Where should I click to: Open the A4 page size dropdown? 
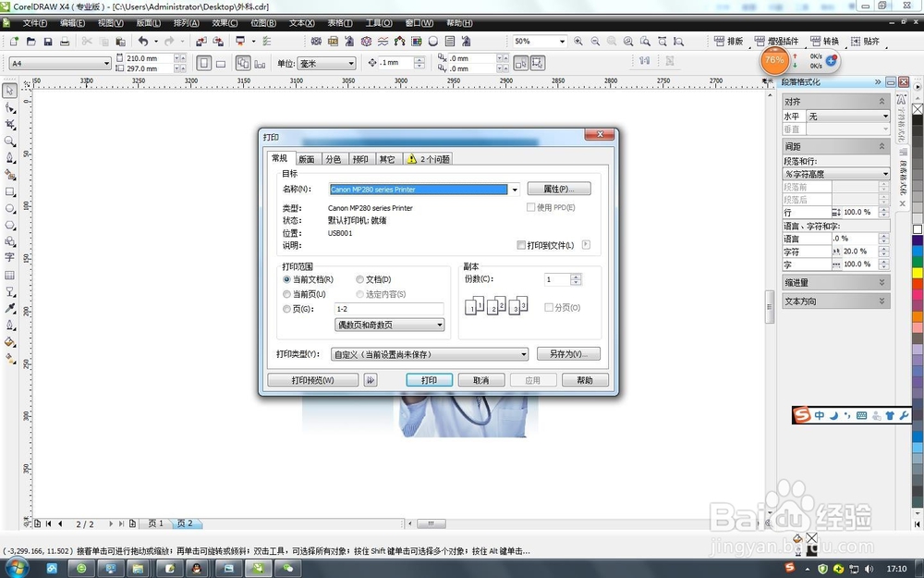106,63
